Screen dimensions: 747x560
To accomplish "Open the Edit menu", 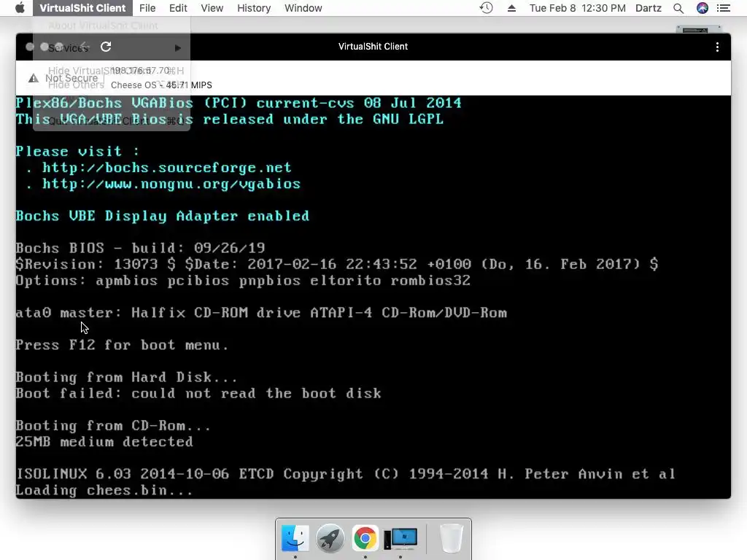I will (x=178, y=8).
